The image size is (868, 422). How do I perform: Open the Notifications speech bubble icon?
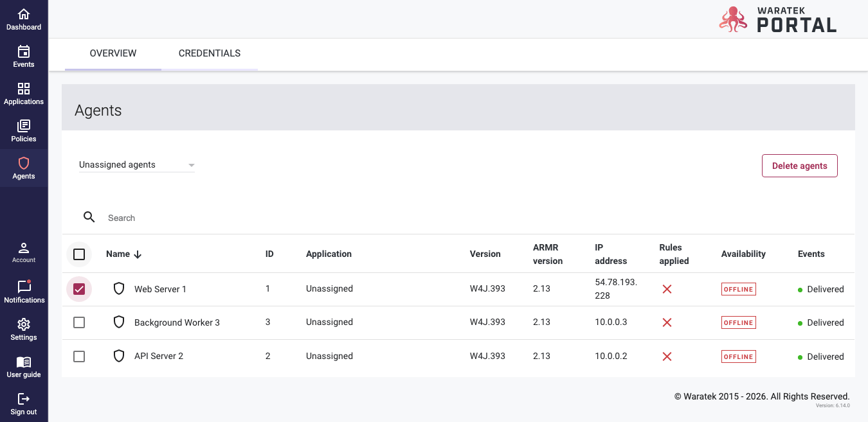tap(24, 286)
